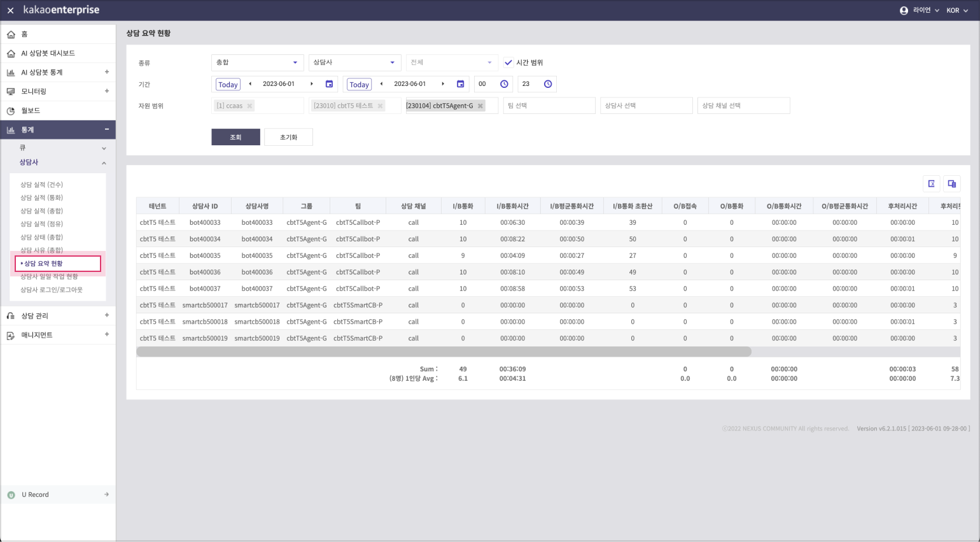Screen dimensions: 980x542
Task: Click the table's horizontal scrollbar
Action: point(444,352)
